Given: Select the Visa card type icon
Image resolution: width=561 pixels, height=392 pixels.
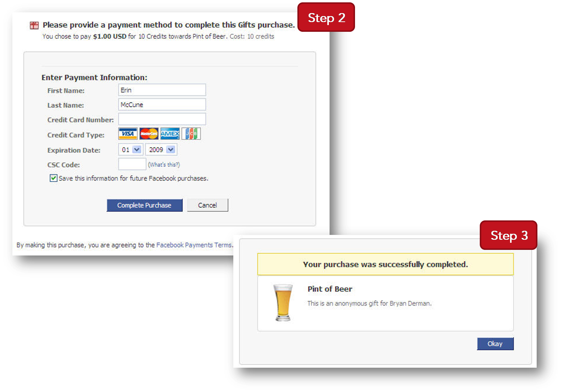Looking at the screenshot, I should [x=128, y=134].
